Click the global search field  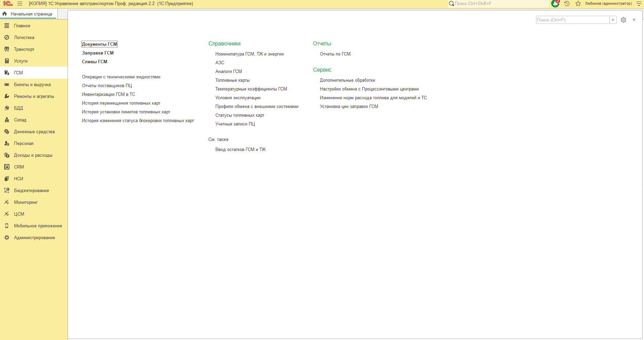click(x=498, y=4)
